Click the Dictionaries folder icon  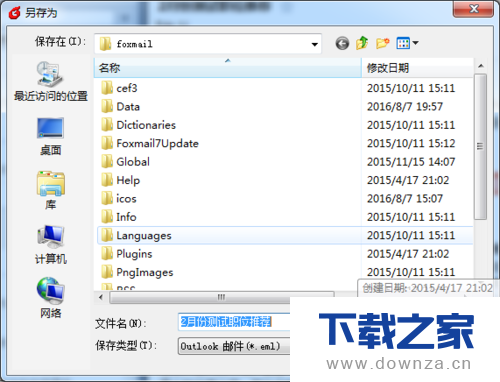[107, 125]
